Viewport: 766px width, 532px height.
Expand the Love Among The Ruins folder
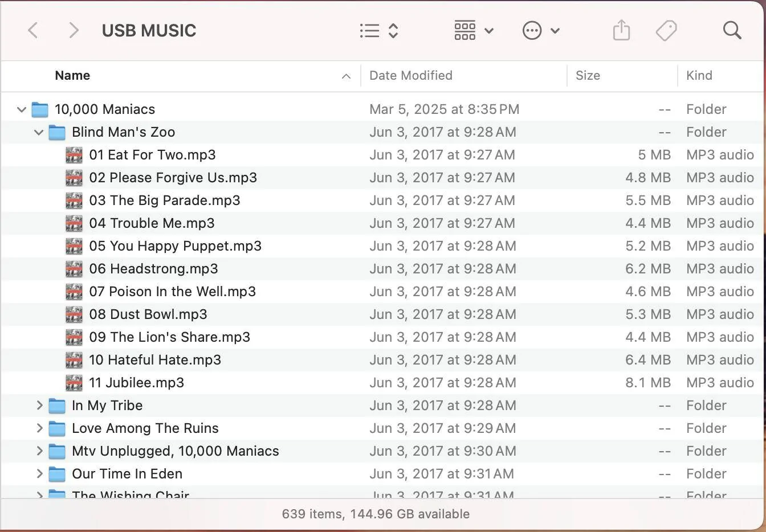(x=39, y=428)
